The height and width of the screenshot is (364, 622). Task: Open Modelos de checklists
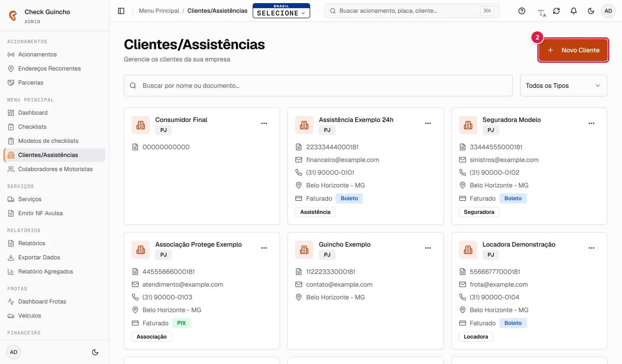(54, 141)
